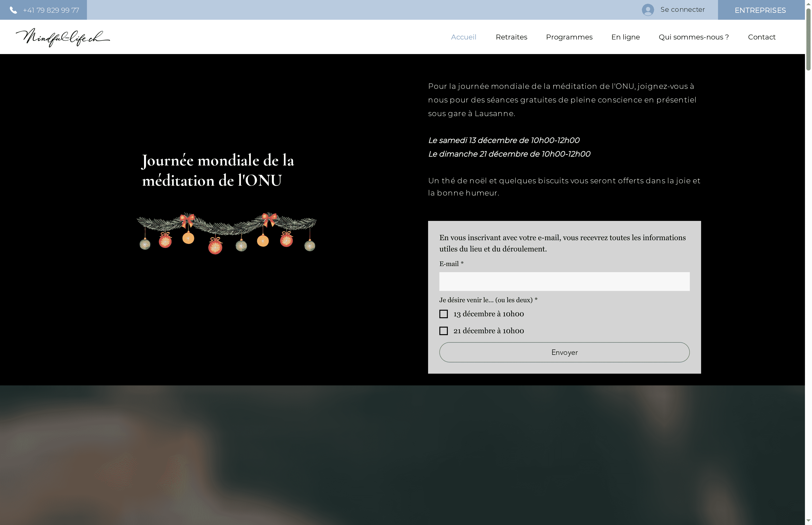Open the Programmes section
The height and width of the screenshot is (525, 812).
(x=569, y=37)
